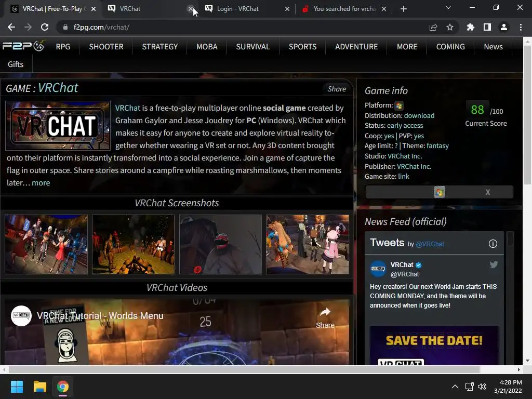Click the early access status link

click(x=405, y=126)
